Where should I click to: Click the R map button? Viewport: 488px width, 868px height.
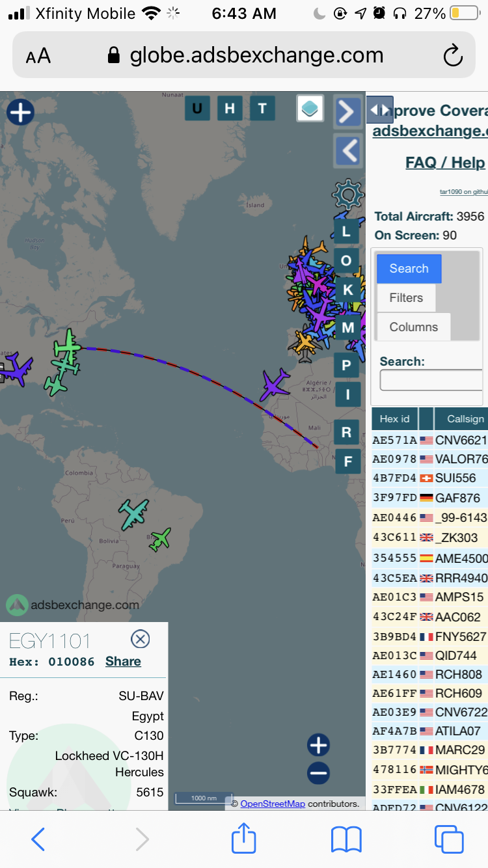(x=347, y=432)
